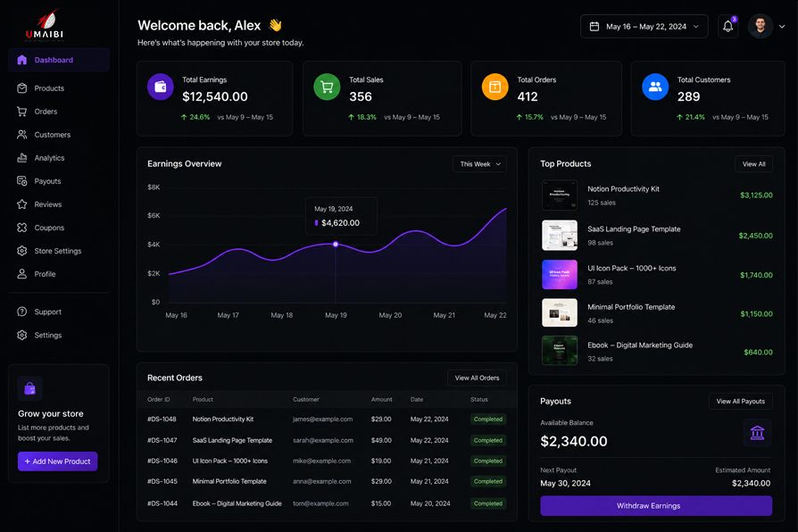The width and height of the screenshot is (798, 532).
Task: Click the Orders cart icon in sidebar
Action: [x=22, y=112]
